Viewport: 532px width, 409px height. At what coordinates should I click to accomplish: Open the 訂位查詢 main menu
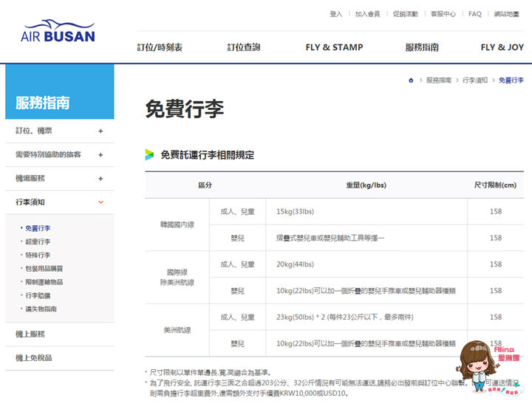tap(244, 47)
